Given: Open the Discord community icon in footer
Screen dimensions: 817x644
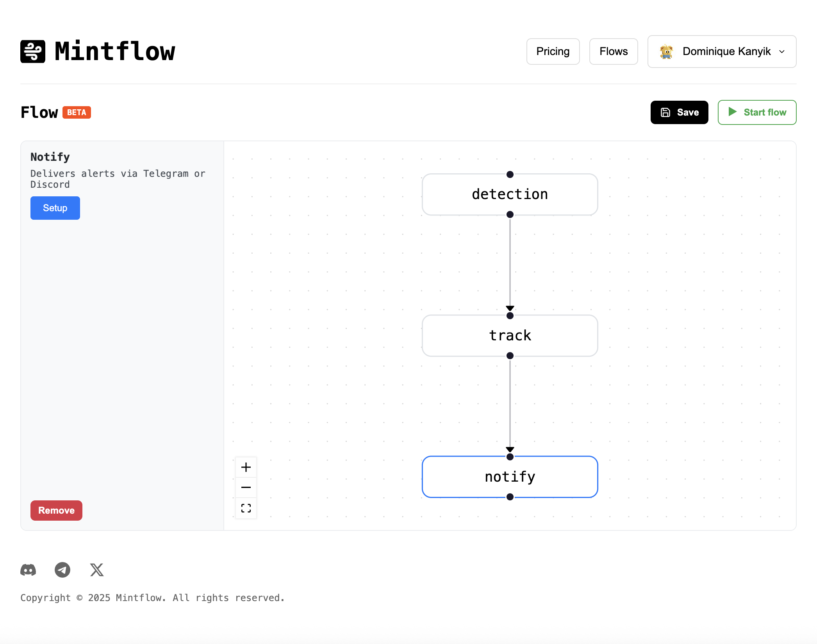Looking at the screenshot, I should coord(28,570).
